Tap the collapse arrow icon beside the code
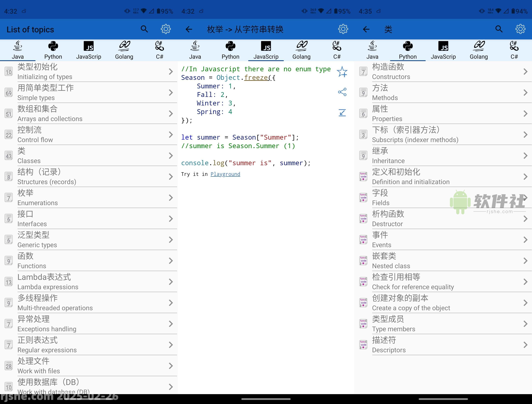This screenshot has width=532, height=404. pos(342,113)
